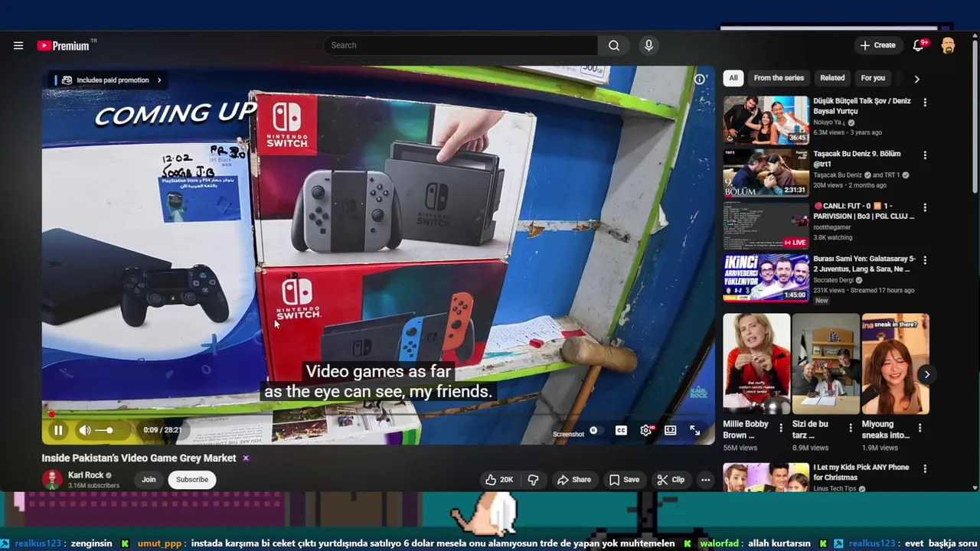The width and height of the screenshot is (980, 551).
Task: Click the Join membership button
Action: [x=149, y=480]
